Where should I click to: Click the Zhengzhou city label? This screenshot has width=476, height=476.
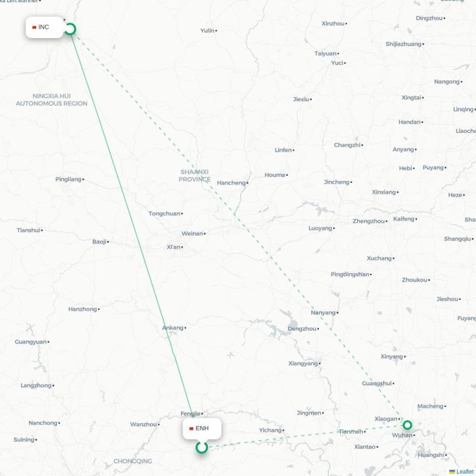click(369, 221)
